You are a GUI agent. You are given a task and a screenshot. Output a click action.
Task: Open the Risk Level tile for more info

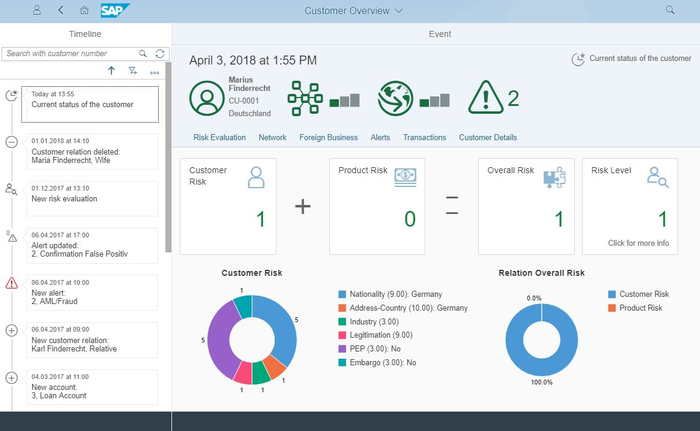tap(630, 206)
